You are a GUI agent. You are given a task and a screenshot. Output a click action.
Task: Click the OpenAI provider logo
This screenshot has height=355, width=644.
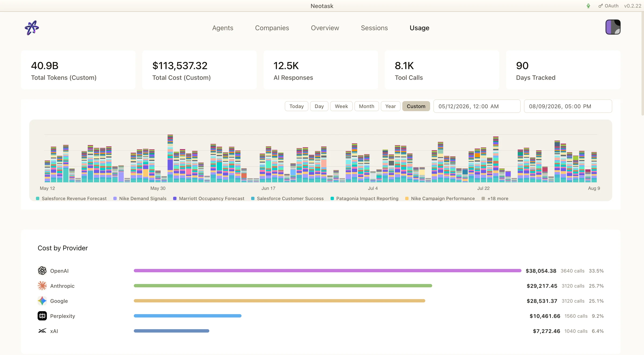pos(42,271)
